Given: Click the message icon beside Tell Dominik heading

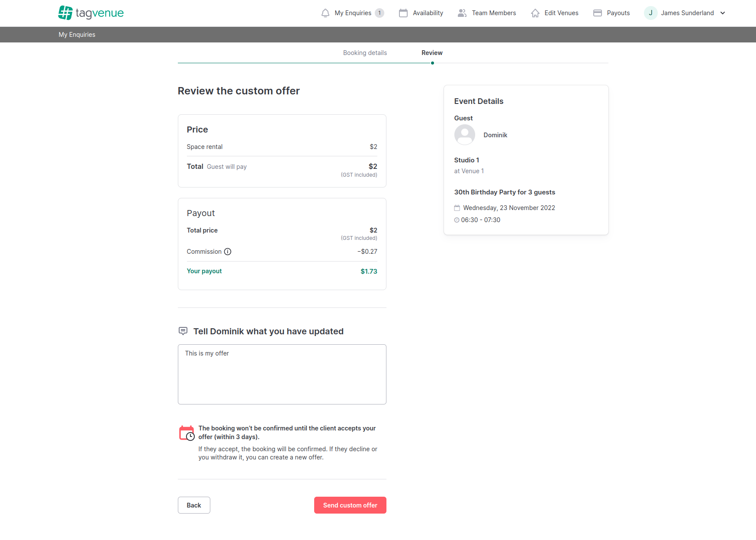Looking at the screenshot, I should 183,331.
